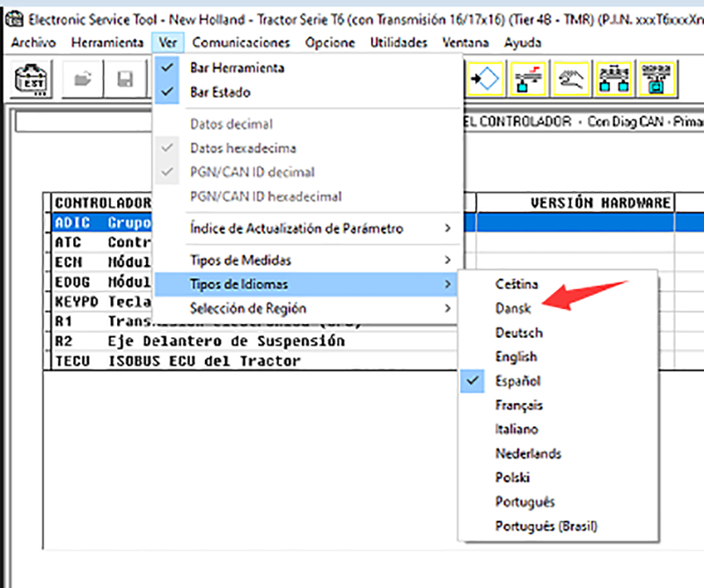
Task: Pick Italiano in the language submenu
Action: 558,430
